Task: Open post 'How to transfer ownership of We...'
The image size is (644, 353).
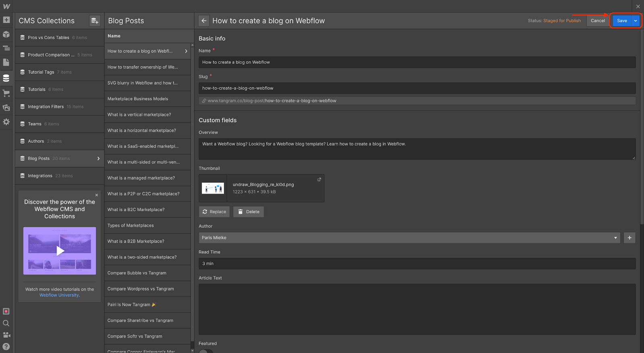Action: point(147,67)
